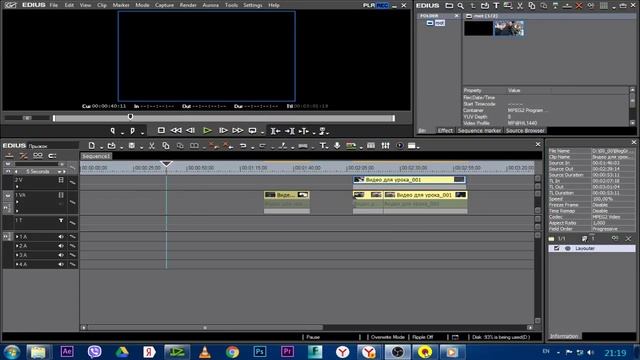Open the File menu
The width and height of the screenshot is (640, 360).
pos(53,5)
